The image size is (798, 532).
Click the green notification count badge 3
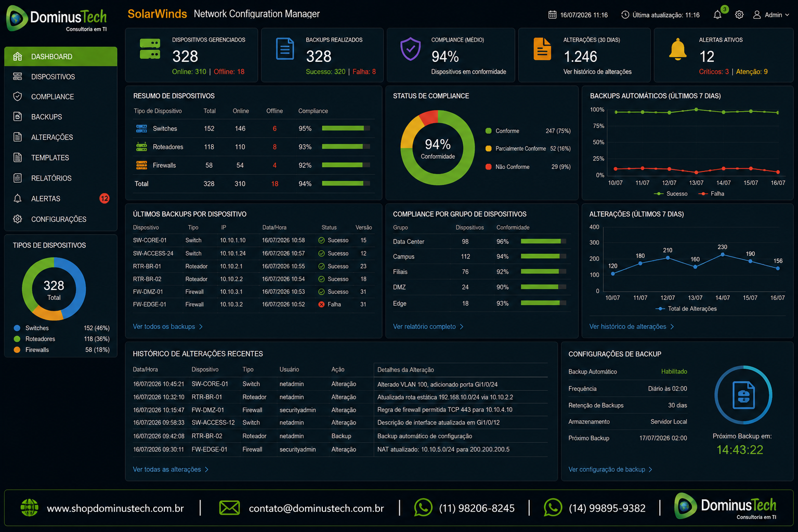point(725,9)
